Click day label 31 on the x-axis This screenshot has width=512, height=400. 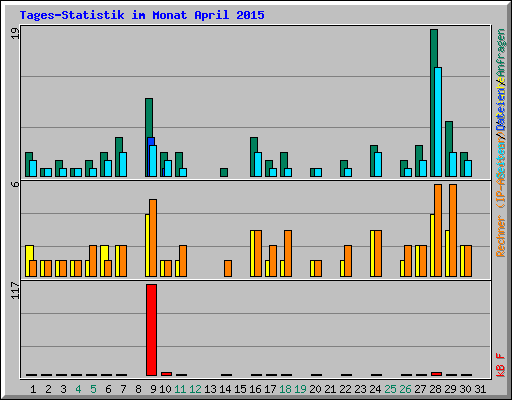click(480, 389)
